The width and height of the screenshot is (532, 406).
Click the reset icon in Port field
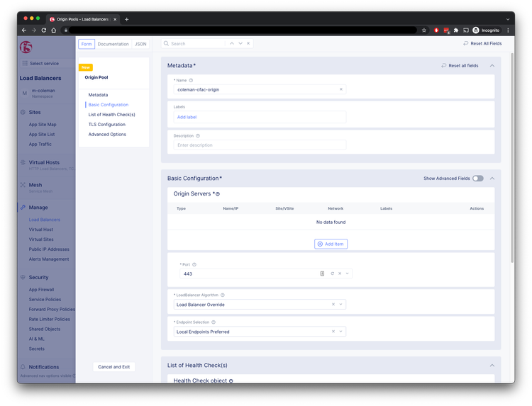point(331,274)
